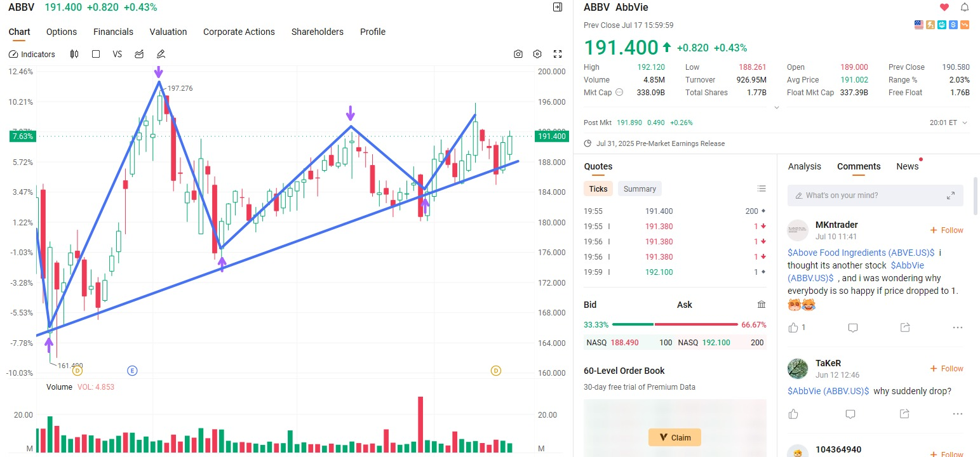Open the $AbbVie (ABBV.US)$ link in TaKeR's comment
Screen dimensions: 980x457
(828, 391)
